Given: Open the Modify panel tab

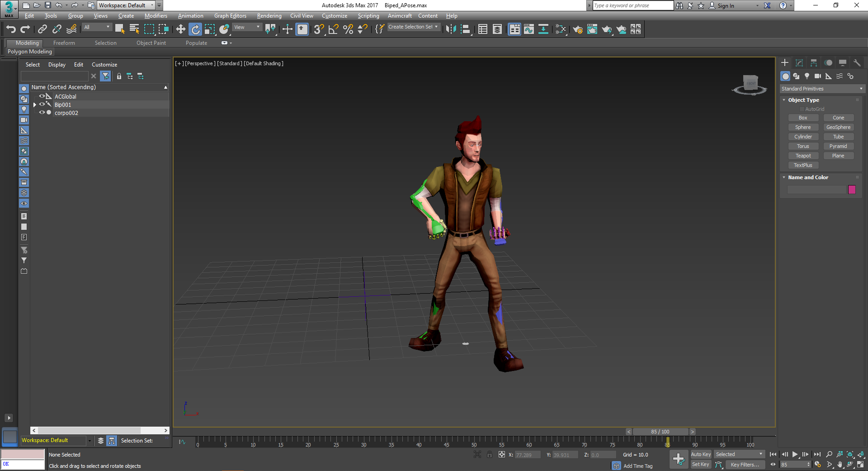Looking at the screenshot, I should point(799,63).
